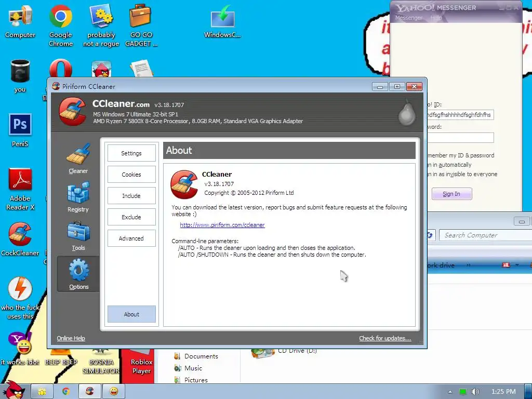Click the 1:25 PM taskbar clock
Viewport: 532px width, 399px height.
(x=503, y=392)
